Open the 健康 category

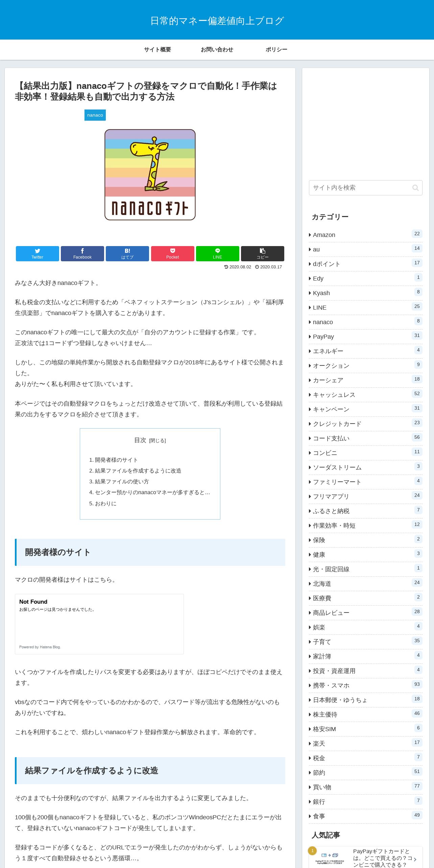pos(366,555)
